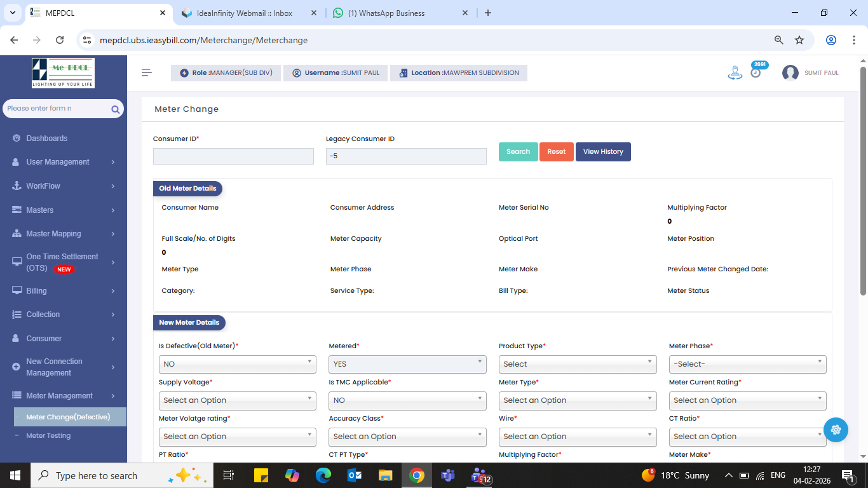The height and width of the screenshot is (488, 868).
Task: Click the View History button
Action: coord(603,152)
